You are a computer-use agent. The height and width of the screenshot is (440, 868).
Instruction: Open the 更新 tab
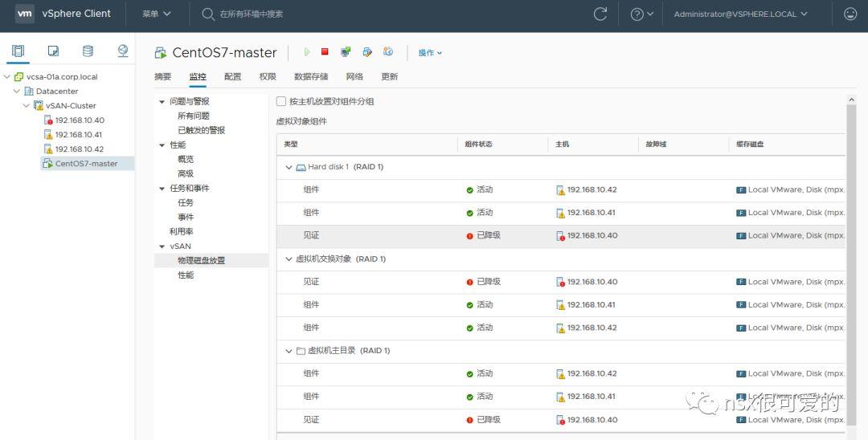pos(389,77)
